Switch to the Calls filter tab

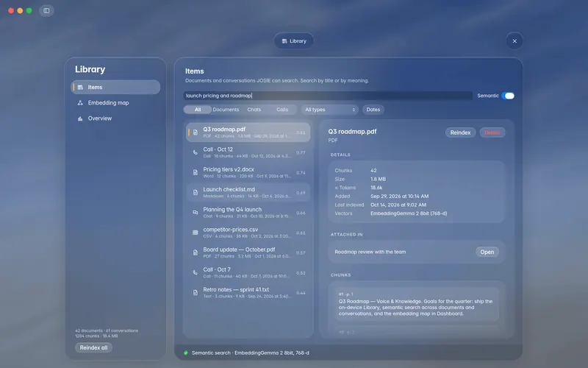pyautogui.click(x=282, y=110)
